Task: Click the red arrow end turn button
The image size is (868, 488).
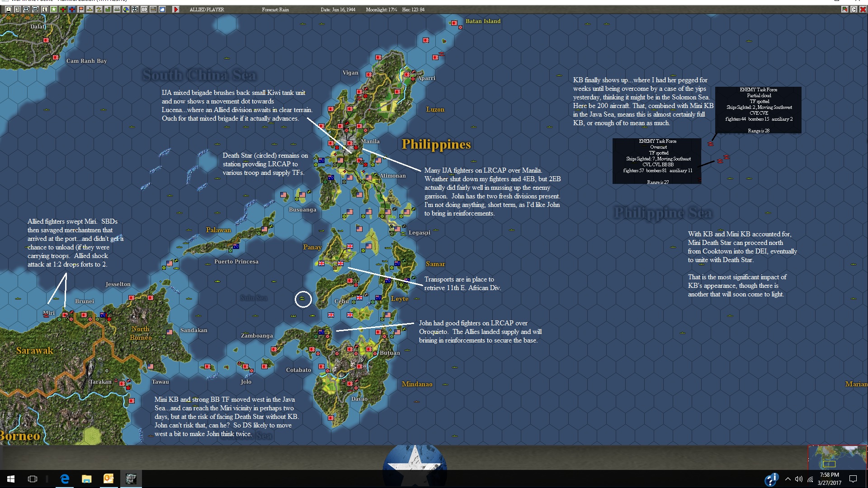Action: click(176, 9)
